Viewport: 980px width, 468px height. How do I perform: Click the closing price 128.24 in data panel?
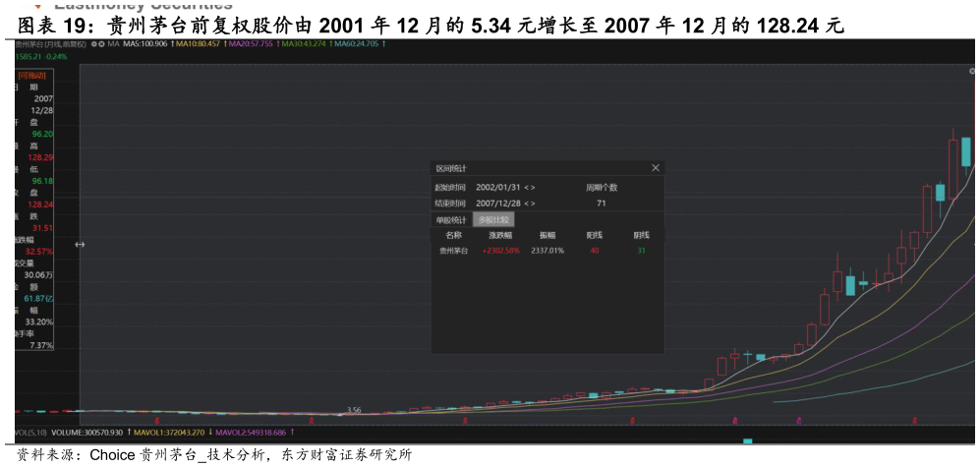40,205
